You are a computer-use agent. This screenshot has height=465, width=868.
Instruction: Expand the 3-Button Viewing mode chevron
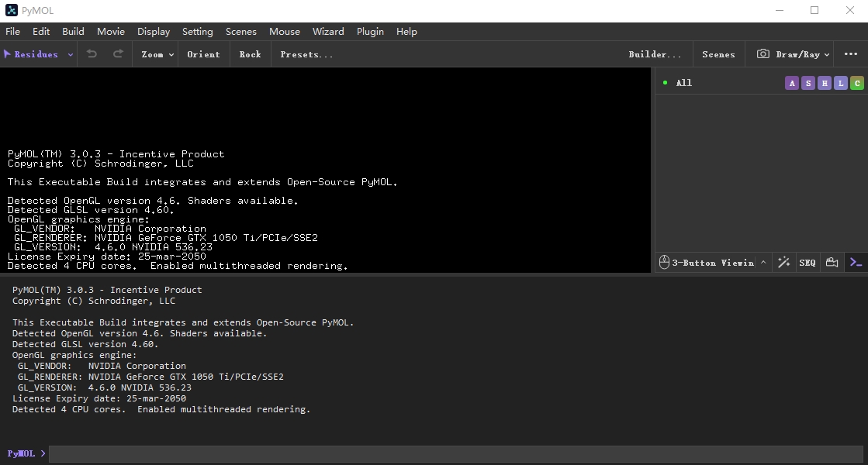[763, 262]
